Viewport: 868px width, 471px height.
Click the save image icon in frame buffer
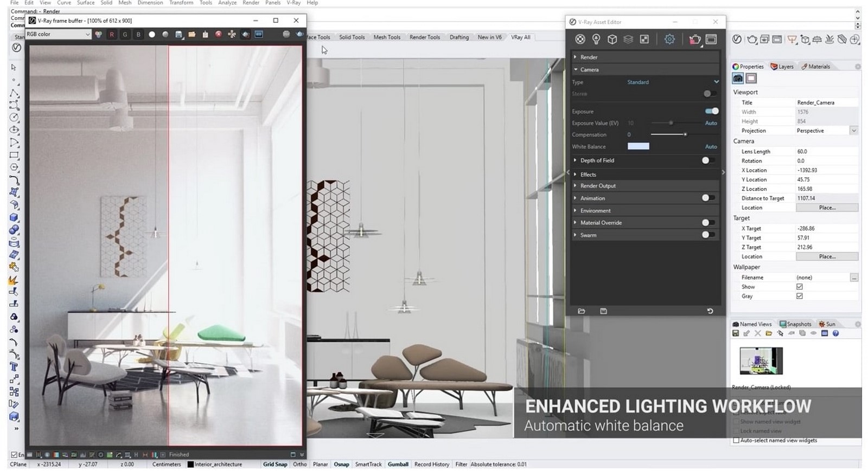pos(178,34)
